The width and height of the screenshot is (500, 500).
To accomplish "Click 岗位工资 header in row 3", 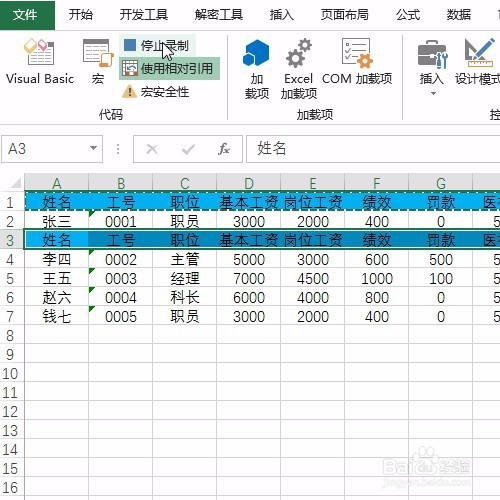I will pyautogui.click(x=313, y=239).
